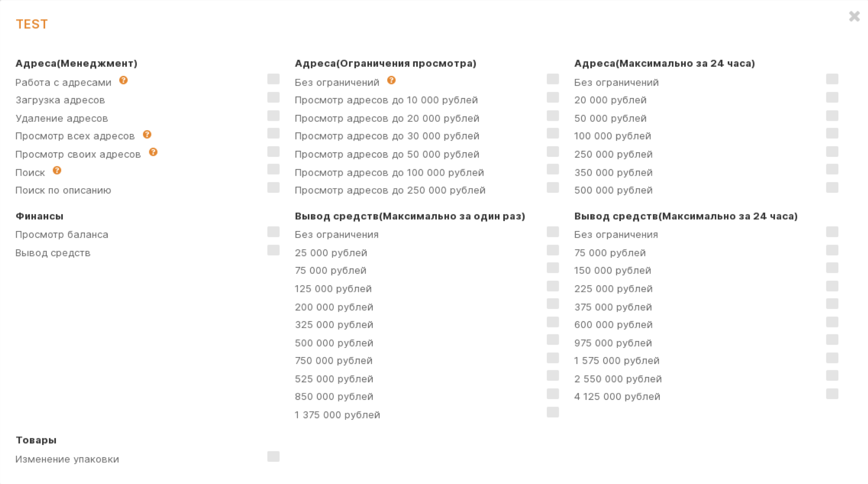Check "Изменение упаковки" under Товары
The image size is (868, 484).
pos(273,457)
